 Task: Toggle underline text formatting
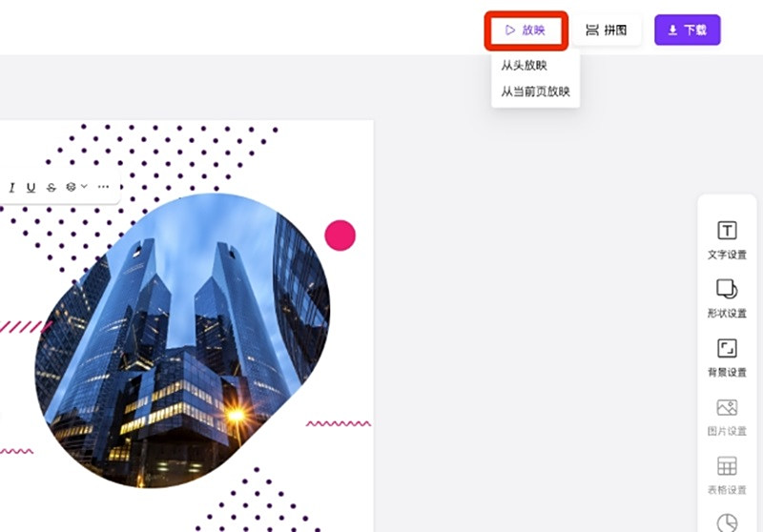(31, 187)
